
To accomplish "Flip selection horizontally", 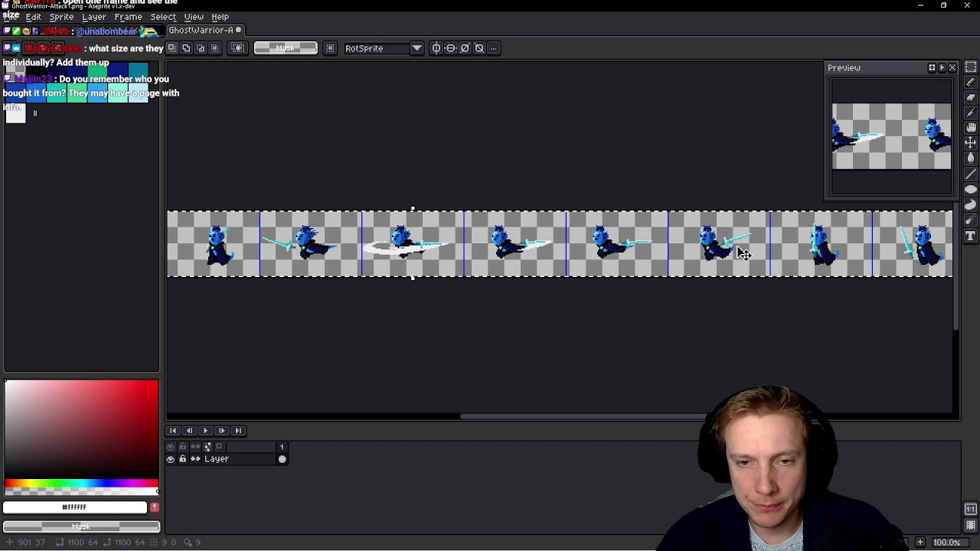I will (x=436, y=48).
